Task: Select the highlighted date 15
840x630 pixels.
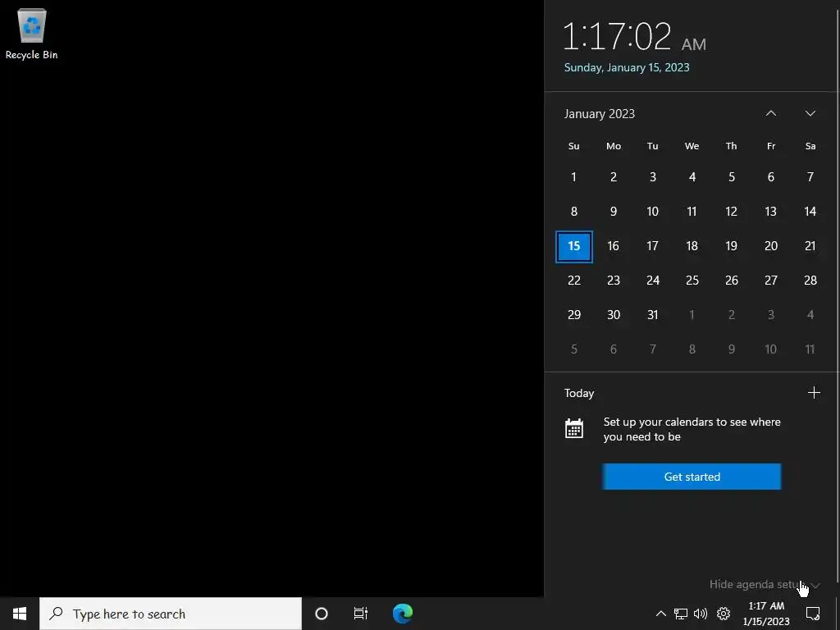Action: (573, 246)
